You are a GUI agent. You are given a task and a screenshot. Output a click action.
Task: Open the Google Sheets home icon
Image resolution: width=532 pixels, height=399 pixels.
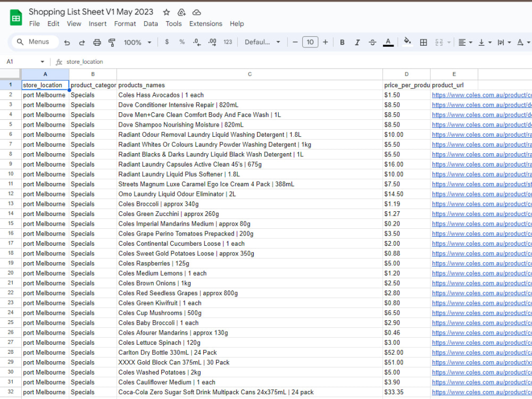(15, 18)
